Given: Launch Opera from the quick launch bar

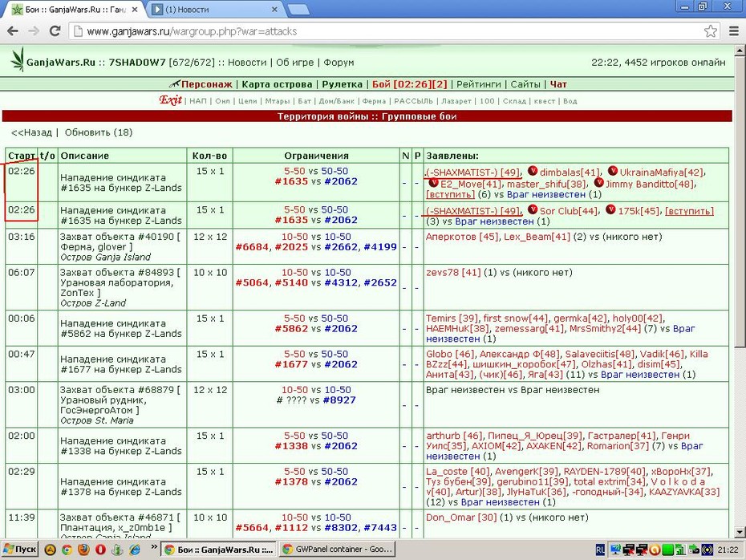Looking at the screenshot, I should click(100, 550).
